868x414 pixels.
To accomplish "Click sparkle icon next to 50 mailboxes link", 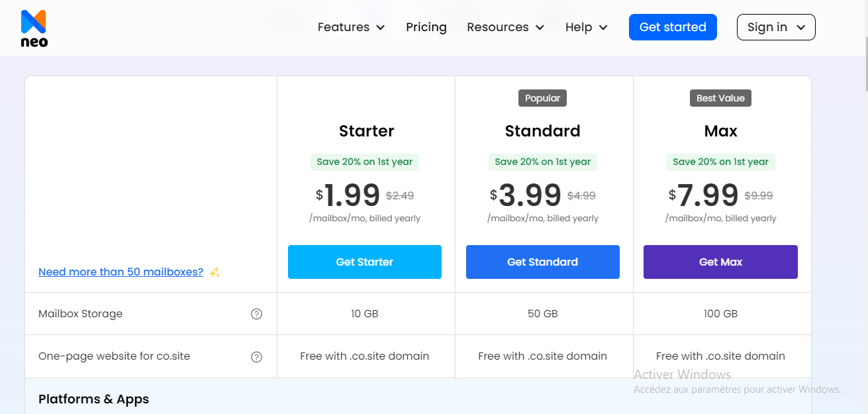I will point(215,272).
